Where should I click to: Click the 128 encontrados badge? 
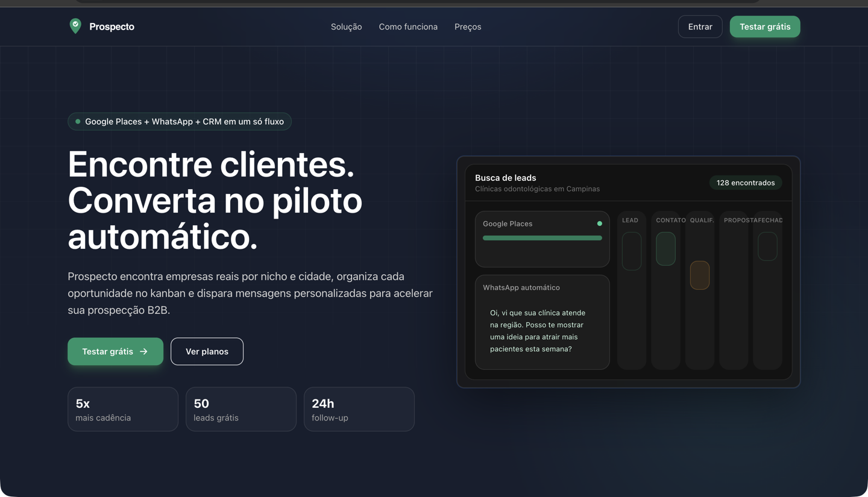point(746,183)
